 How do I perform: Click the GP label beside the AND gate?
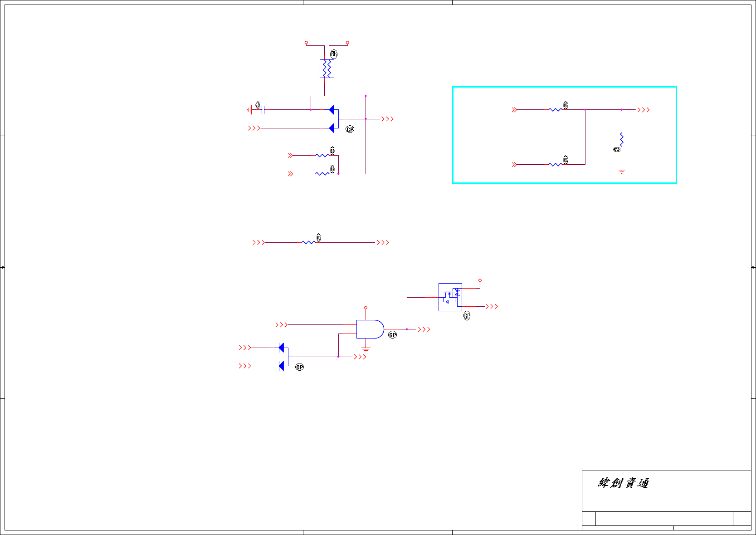click(x=393, y=335)
